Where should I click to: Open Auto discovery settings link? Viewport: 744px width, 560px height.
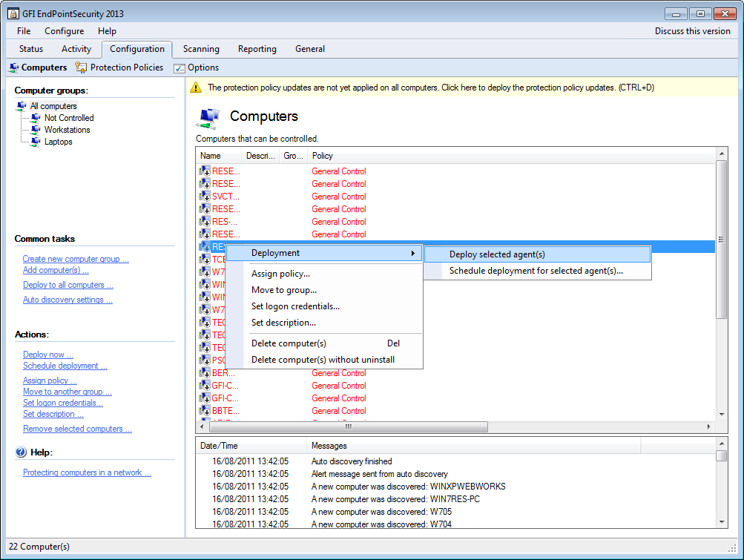(68, 300)
